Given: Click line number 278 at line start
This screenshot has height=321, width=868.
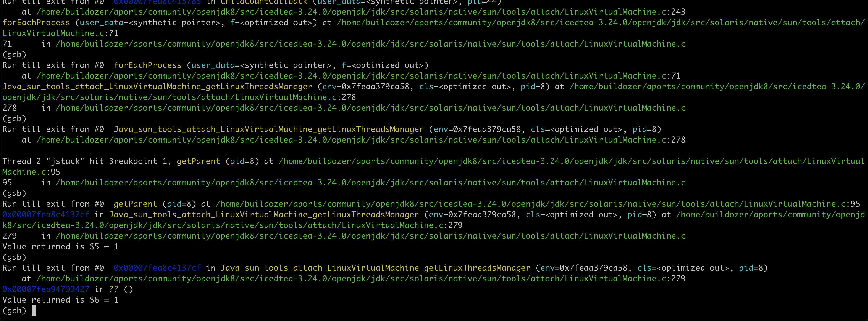Looking at the screenshot, I should (x=9, y=108).
